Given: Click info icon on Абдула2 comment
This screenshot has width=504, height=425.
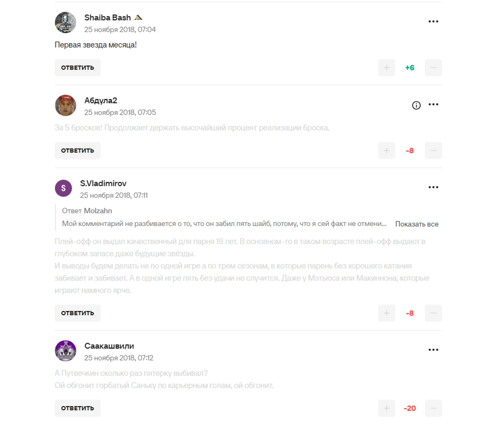Looking at the screenshot, I should 416,105.
